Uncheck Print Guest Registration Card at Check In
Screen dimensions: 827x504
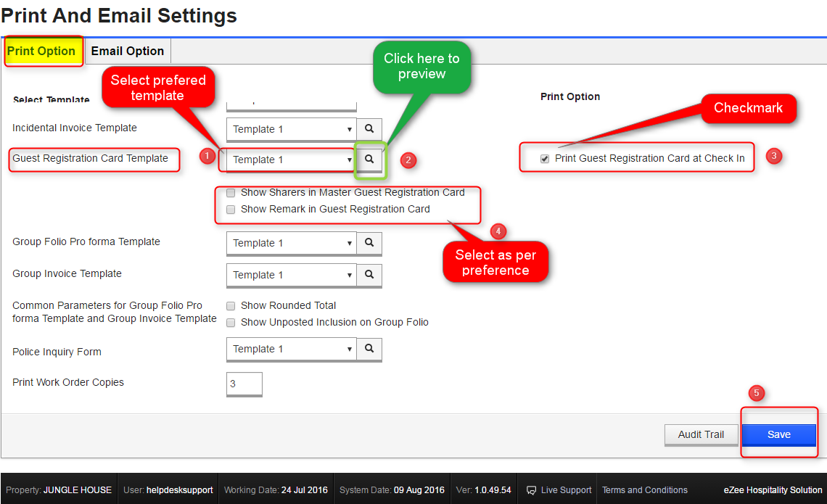pos(544,158)
